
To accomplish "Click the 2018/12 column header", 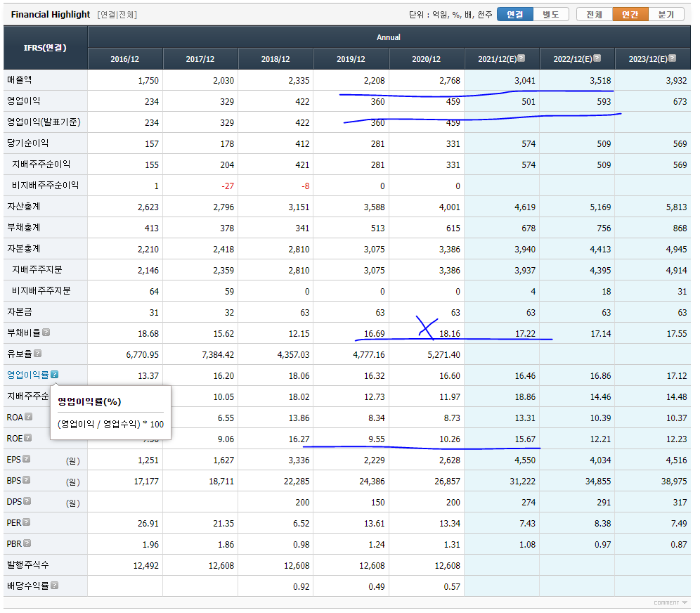I will [x=276, y=59].
